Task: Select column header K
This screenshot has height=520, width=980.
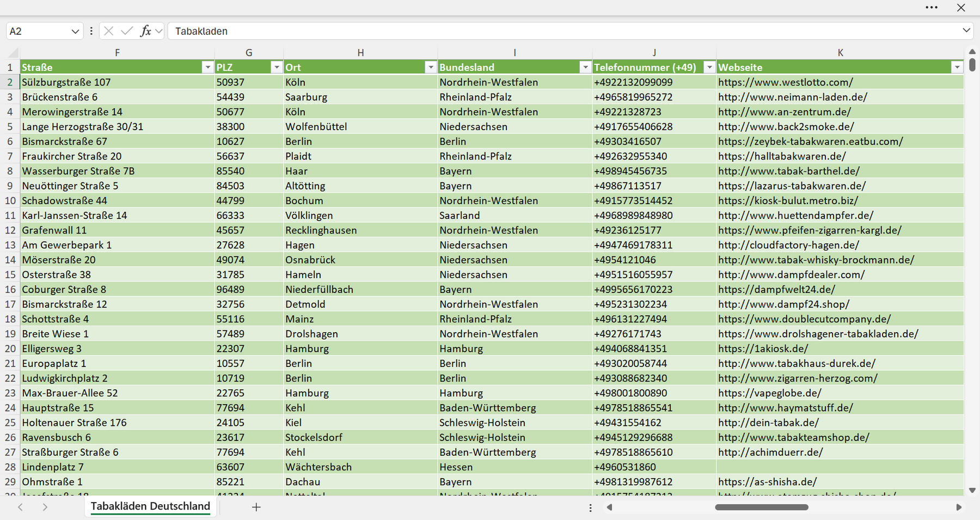Action: click(840, 53)
